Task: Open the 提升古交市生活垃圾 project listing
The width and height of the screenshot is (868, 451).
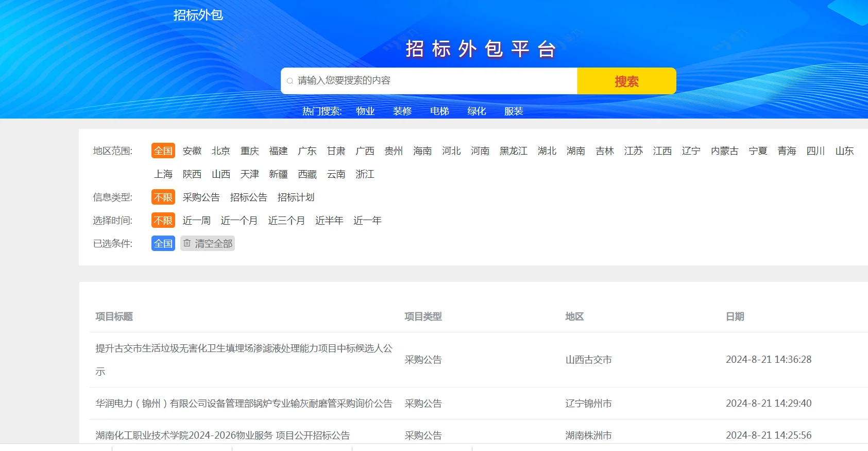Action: point(244,360)
